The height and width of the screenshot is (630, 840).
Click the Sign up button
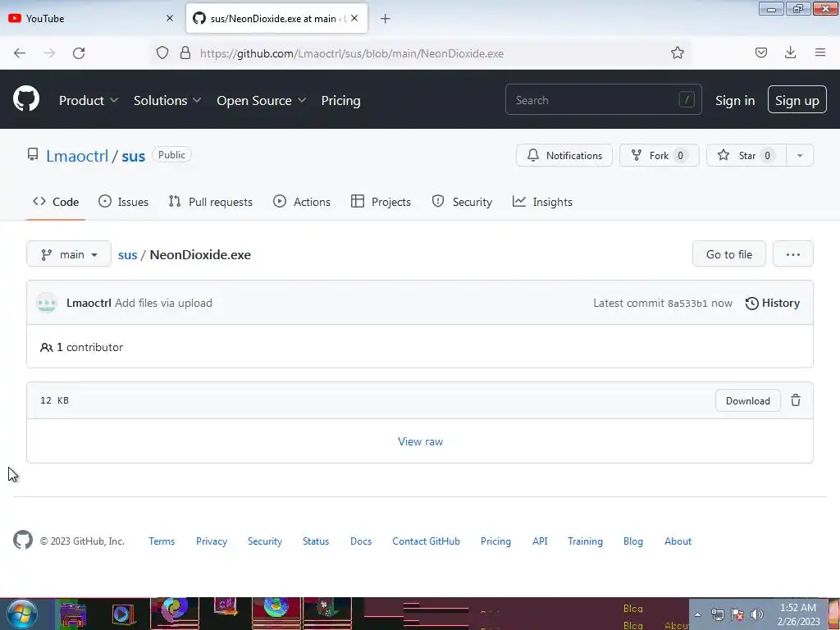pyautogui.click(x=797, y=99)
